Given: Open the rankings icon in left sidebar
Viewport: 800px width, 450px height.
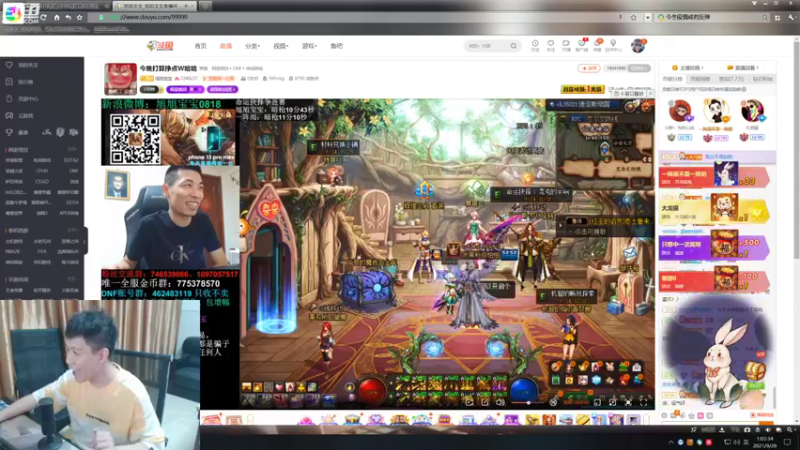Looking at the screenshot, I should 9,82.
